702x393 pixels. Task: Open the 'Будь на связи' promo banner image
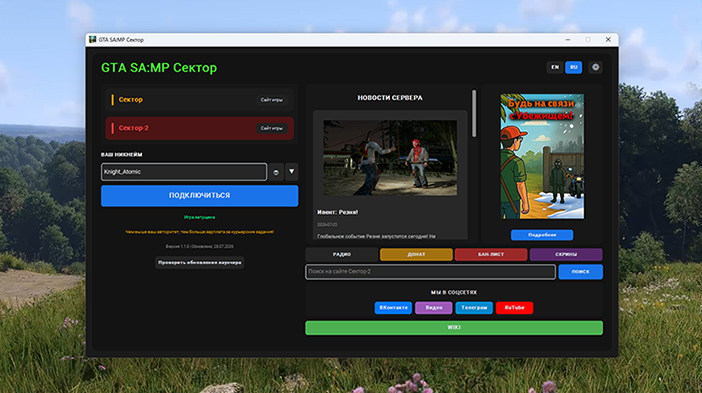click(x=542, y=156)
